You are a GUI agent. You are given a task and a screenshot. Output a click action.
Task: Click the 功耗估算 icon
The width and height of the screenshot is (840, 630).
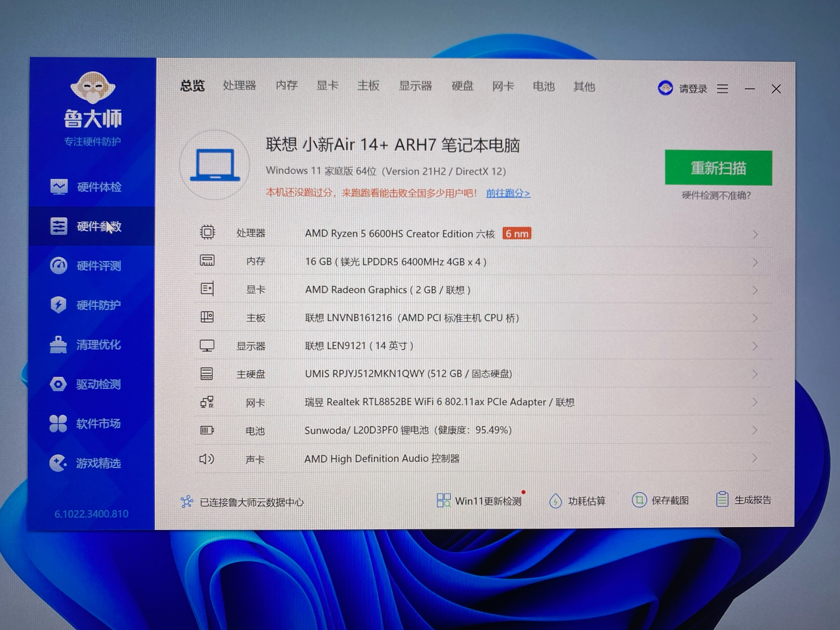[555, 500]
